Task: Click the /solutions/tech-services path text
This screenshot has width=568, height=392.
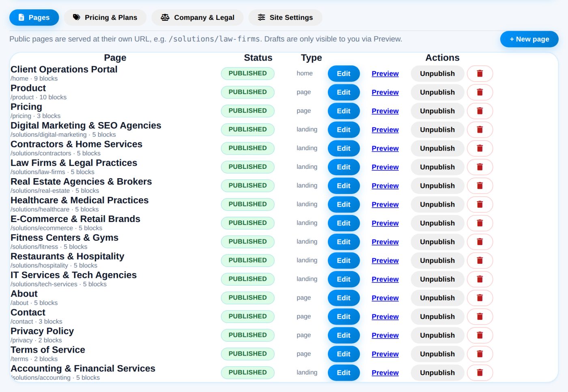Action: click(x=44, y=284)
